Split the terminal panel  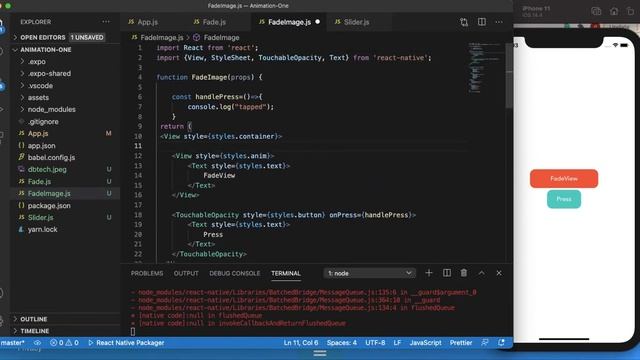[447, 273]
